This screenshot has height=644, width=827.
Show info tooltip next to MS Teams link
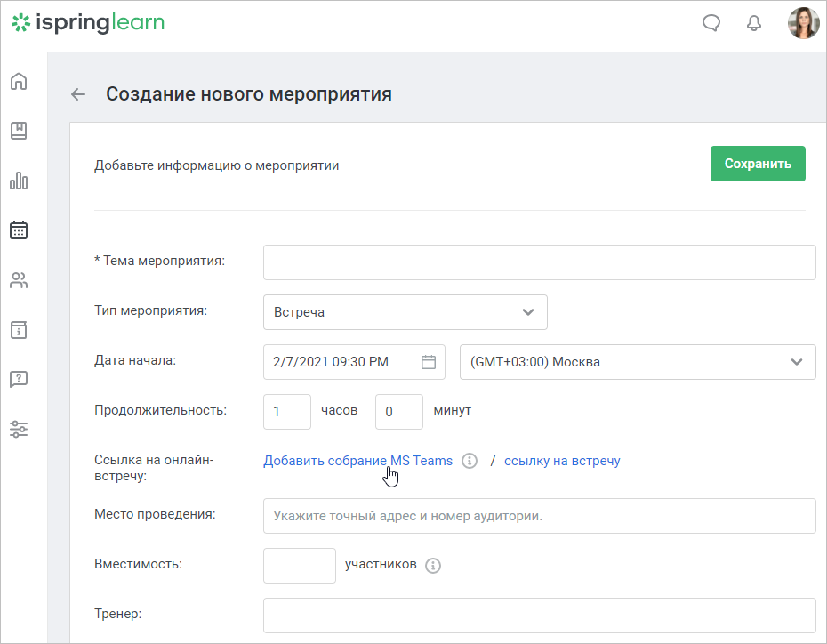[x=470, y=461]
